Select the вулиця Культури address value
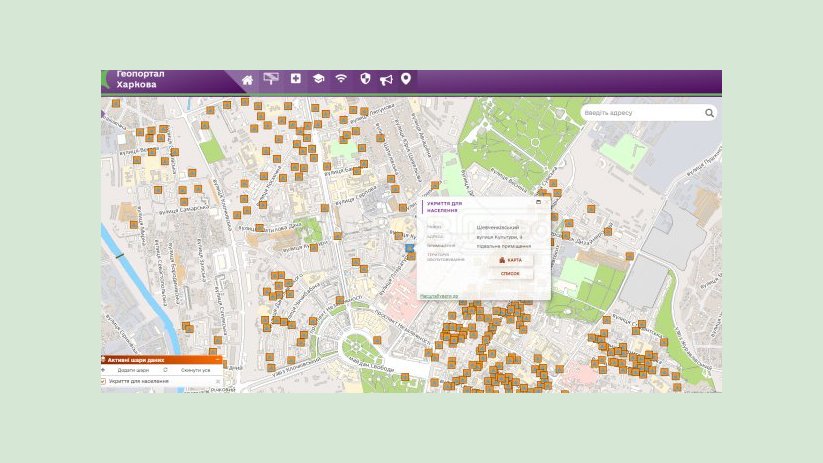Image resolution: width=823 pixels, height=463 pixels. click(x=499, y=237)
